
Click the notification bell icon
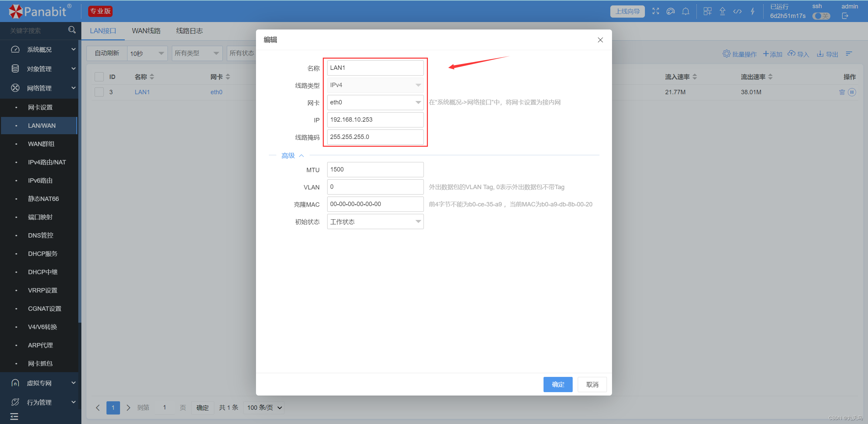click(686, 12)
